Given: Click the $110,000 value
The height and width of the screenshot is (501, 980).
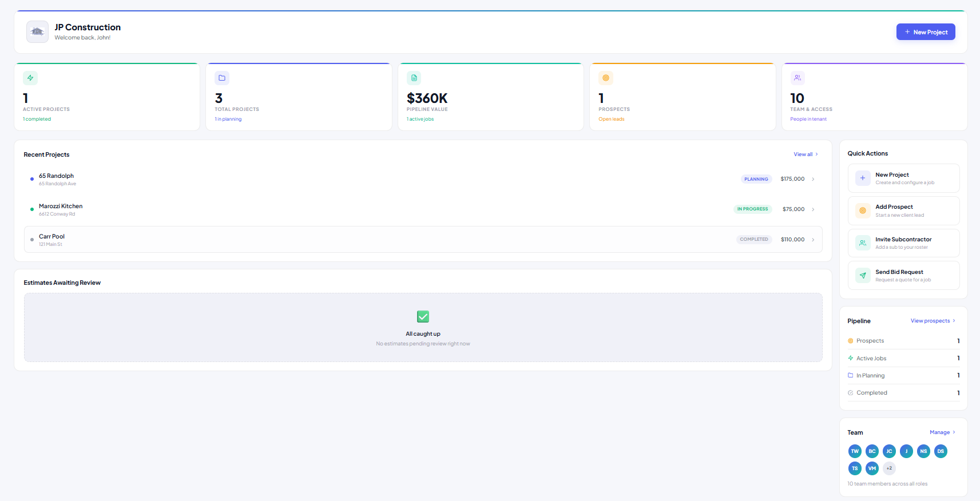Looking at the screenshot, I should click(792, 240).
